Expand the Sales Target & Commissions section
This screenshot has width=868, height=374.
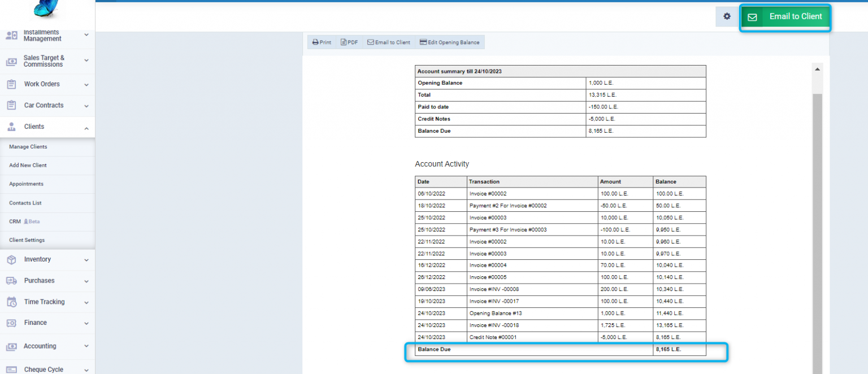tap(86, 60)
